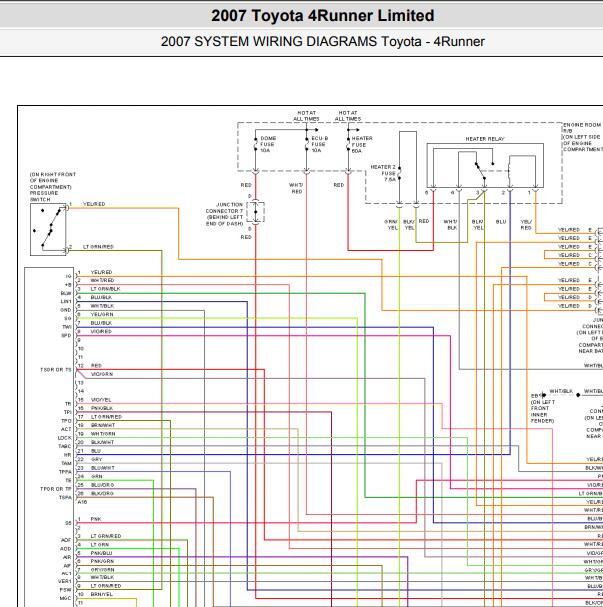Click the 'PNK' wire label at S5
603x607 pixels.
pos(96,519)
